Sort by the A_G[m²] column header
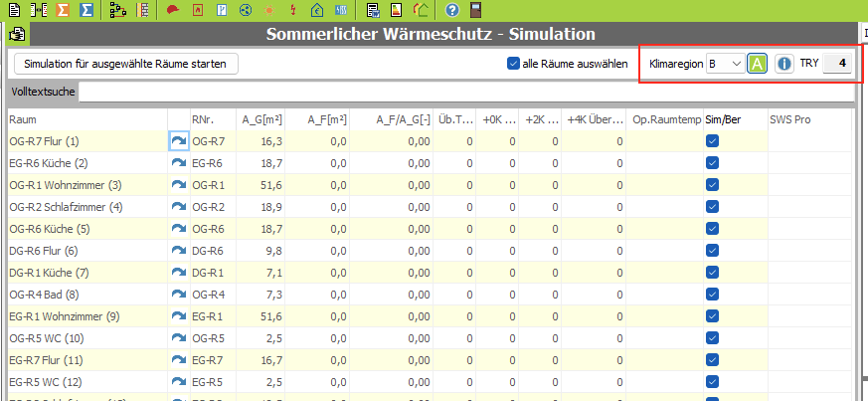This screenshot has width=868, height=401. coord(262,119)
